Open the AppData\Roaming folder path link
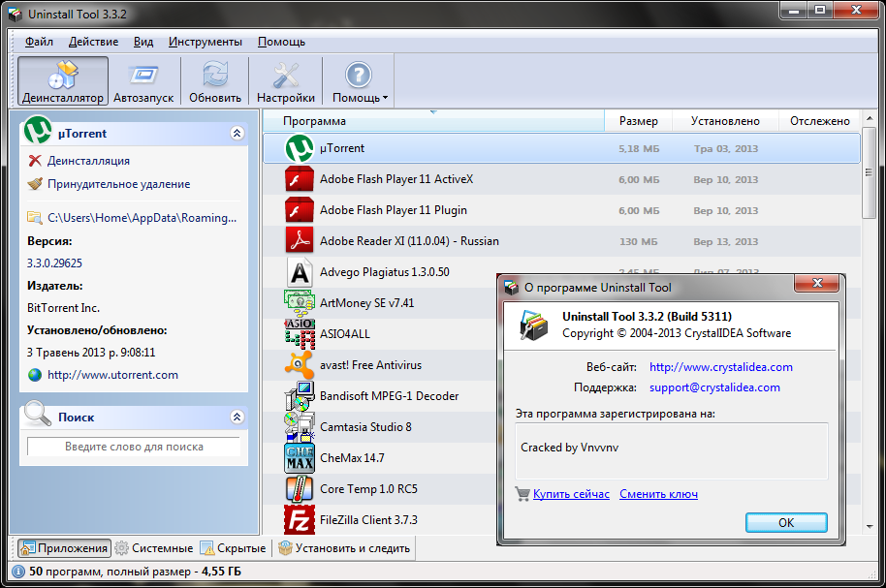Viewport: 886px width, 588px height. [132, 218]
